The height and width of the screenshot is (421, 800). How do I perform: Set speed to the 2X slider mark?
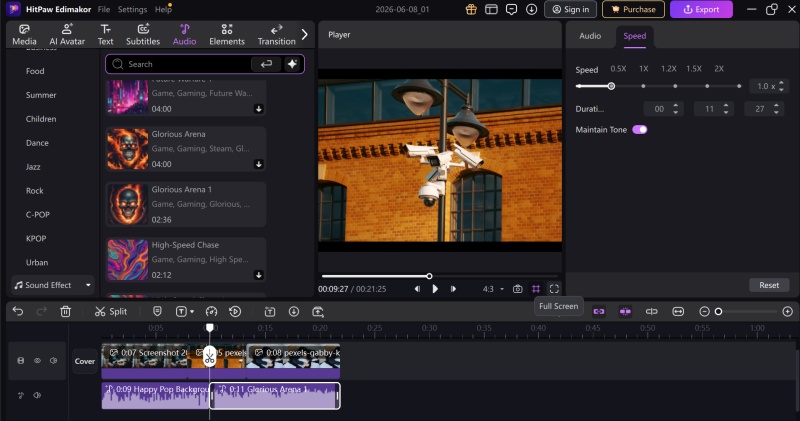[x=739, y=86]
